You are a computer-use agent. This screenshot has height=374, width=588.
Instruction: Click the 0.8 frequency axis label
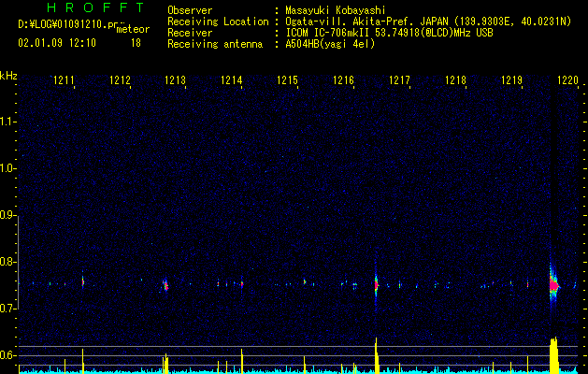pyautogui.click(x=8, y=262)
